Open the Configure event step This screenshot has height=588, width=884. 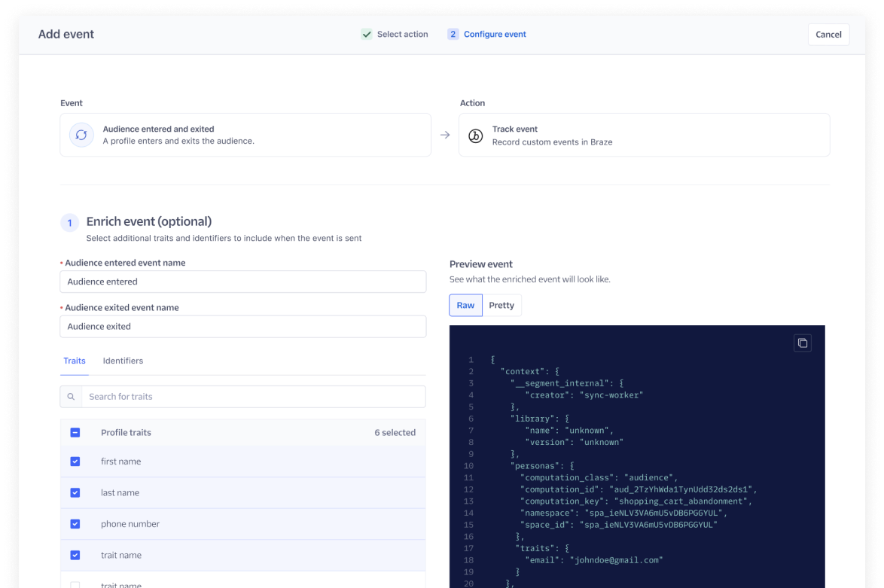click(x=495, y=34)
